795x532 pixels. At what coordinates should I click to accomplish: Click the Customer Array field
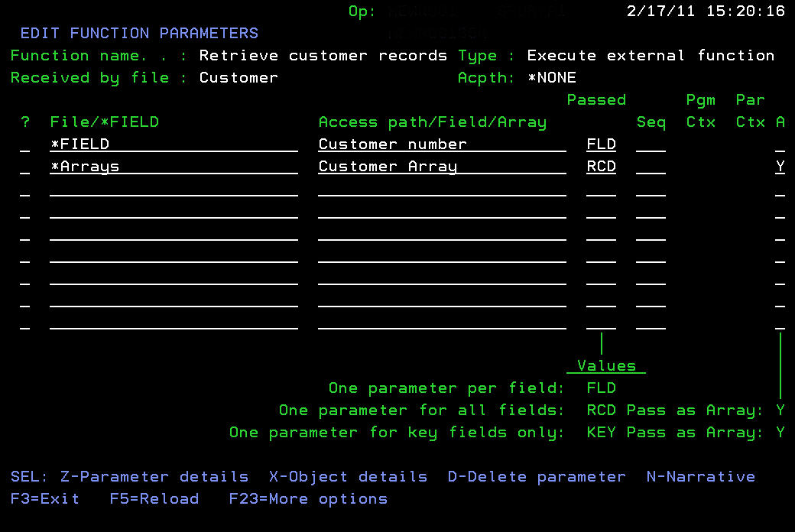388,166
